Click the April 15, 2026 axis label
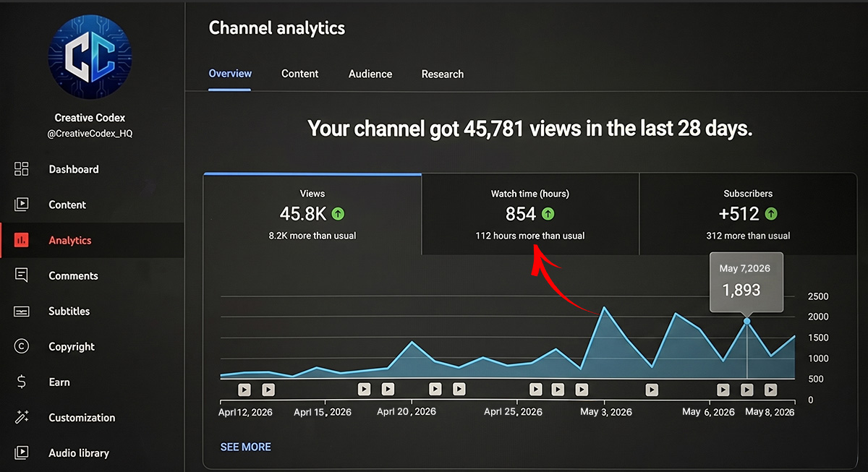Image resolution: width=868 pixels, height=472 pixels. tap(323, 412)
